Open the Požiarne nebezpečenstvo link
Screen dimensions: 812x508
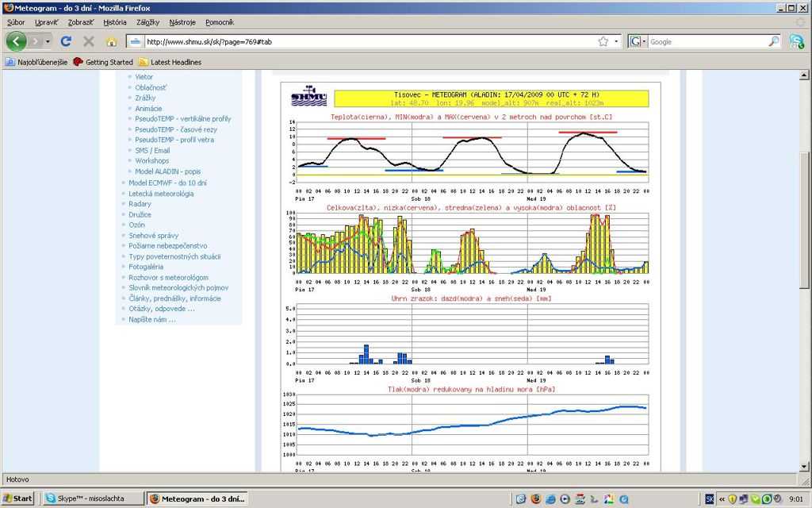[x=168, y=246]
